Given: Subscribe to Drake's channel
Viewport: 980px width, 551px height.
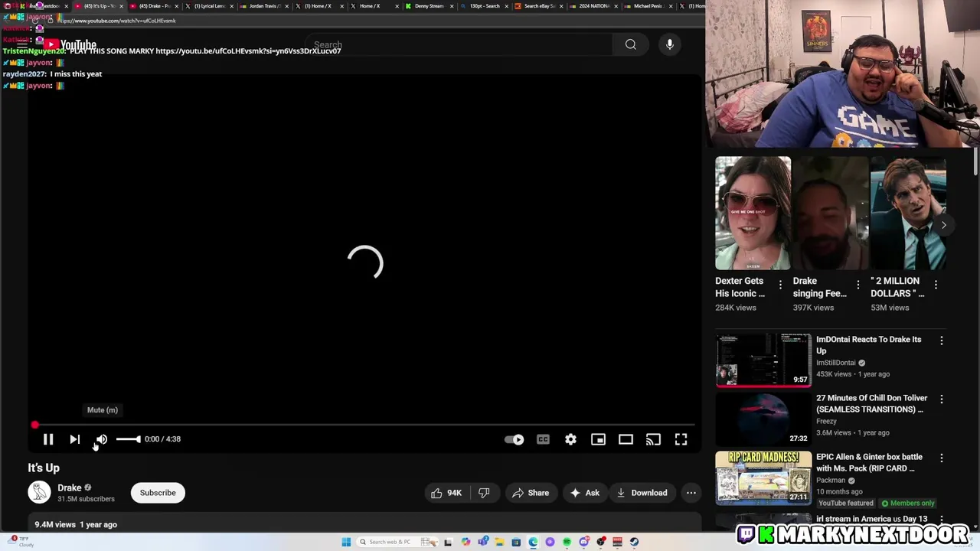Looking at the screenshot, I should pos(158,493).
